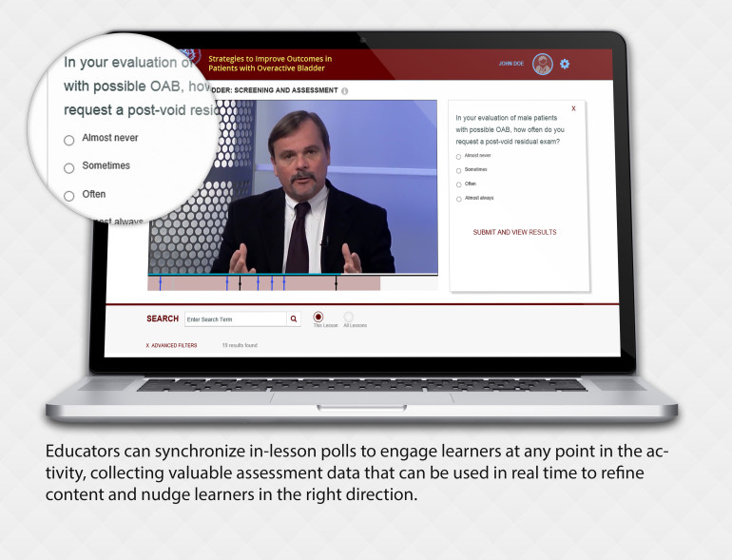Viewport: 732px width, 560px height.
Task: Select Sometimes in the magnified circle
Action: pyautogui.click(x=69, y=168)
